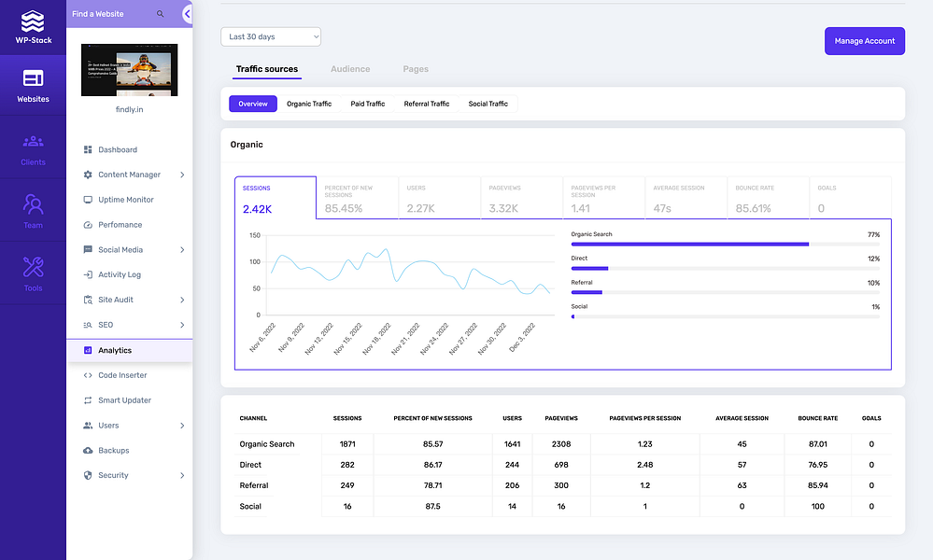Click the Organic Search 77% progress bar

[x=726, y=245]
